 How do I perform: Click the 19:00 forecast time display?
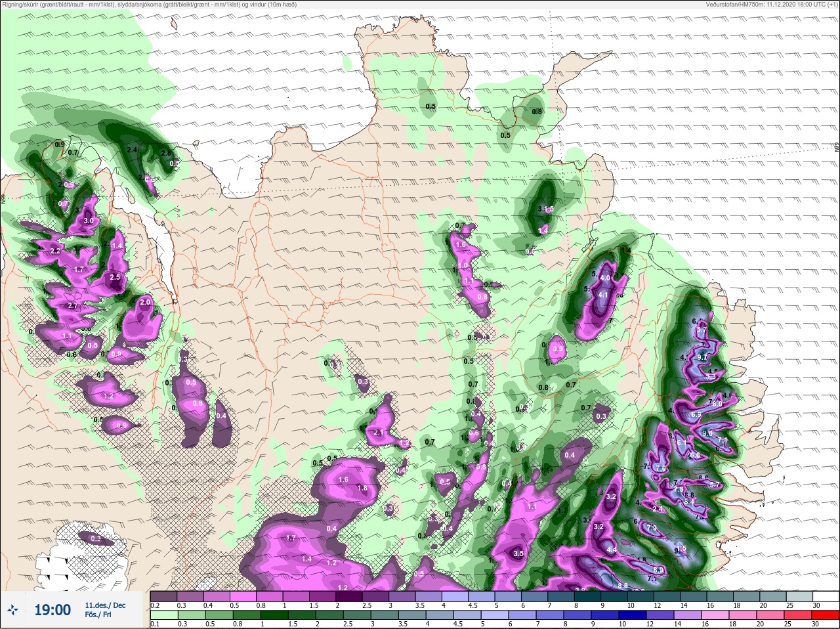click(52, 610)
